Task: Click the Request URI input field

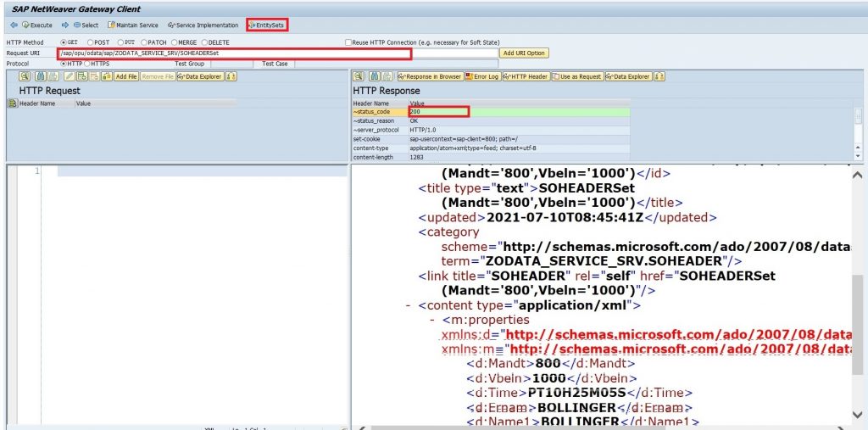Action: 277,53
